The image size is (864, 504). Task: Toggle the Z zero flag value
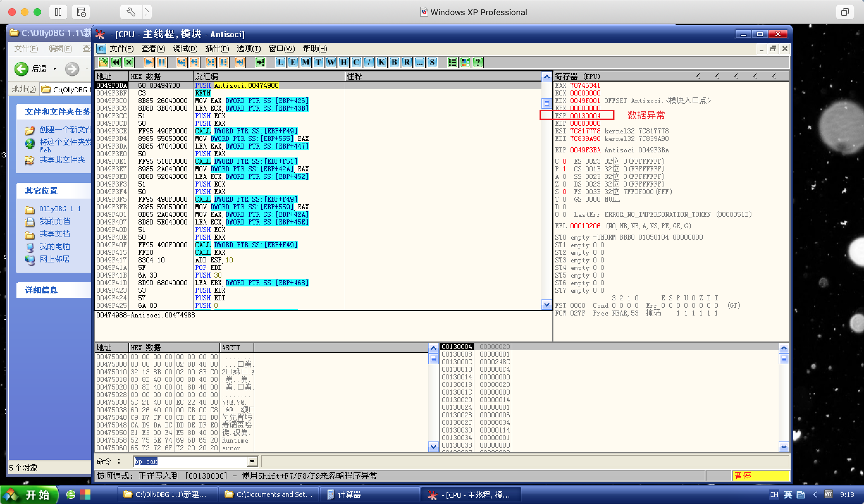[x=564, y=184]
